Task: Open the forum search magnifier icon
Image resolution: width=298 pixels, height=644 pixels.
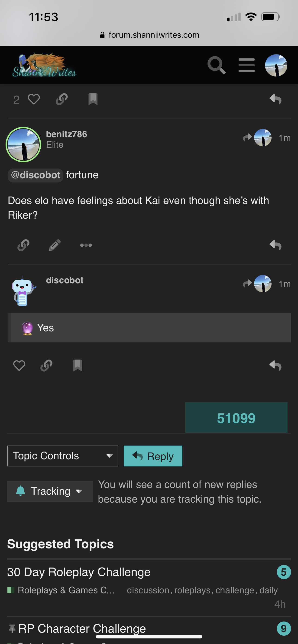Action: click(x=217, y=65)
